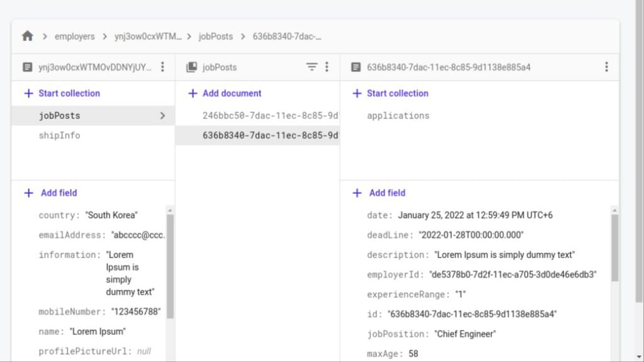
Task: Start collection under the 636b8340 job post
Action: coord(390,93)
